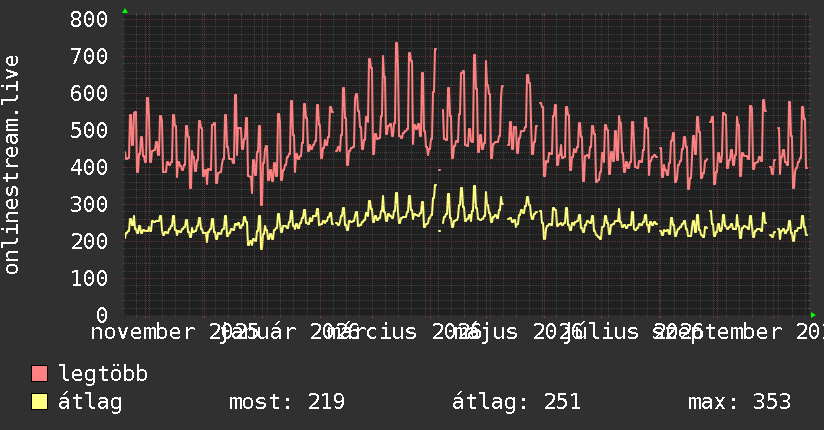Screen dimensions: 824x430
Task: Click the 400 y-axis label
Action: [89, 167]
